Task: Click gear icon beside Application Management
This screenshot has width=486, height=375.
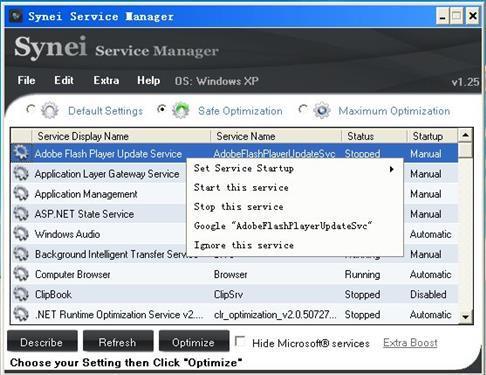Action: pos(21,193)
